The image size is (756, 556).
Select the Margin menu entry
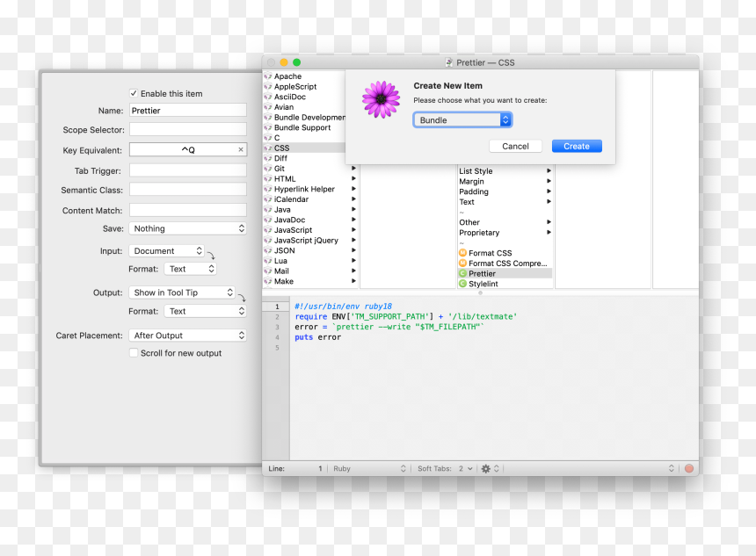(x=471, y=182)
